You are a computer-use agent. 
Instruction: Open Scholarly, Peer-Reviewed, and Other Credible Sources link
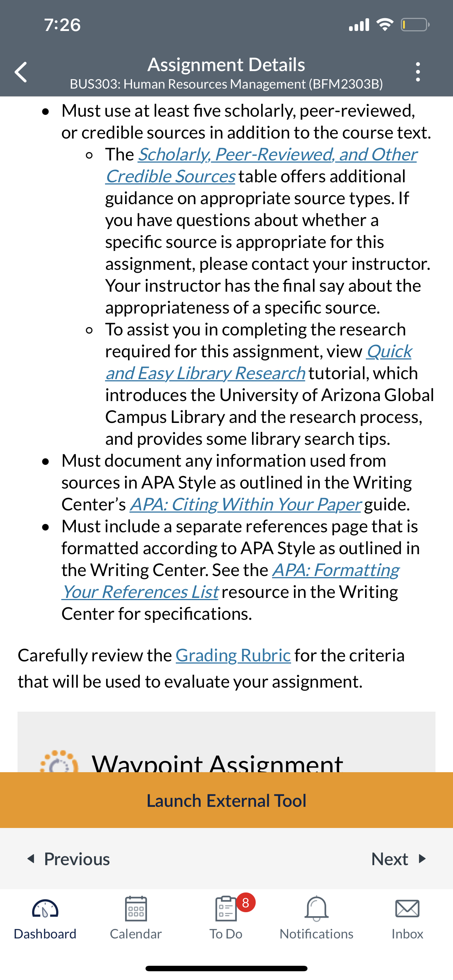coord(261,165)
